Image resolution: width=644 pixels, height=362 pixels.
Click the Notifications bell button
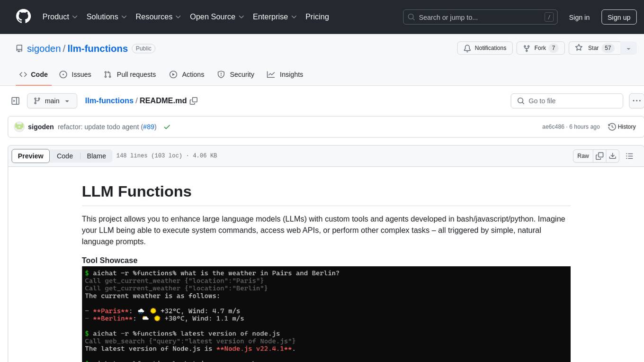(x=485, y=48)
